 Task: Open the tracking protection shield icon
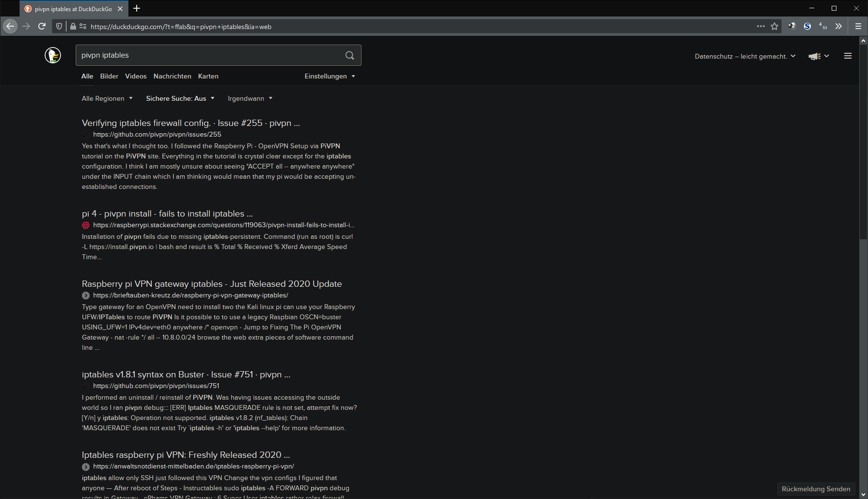click(x=59, y=27)
